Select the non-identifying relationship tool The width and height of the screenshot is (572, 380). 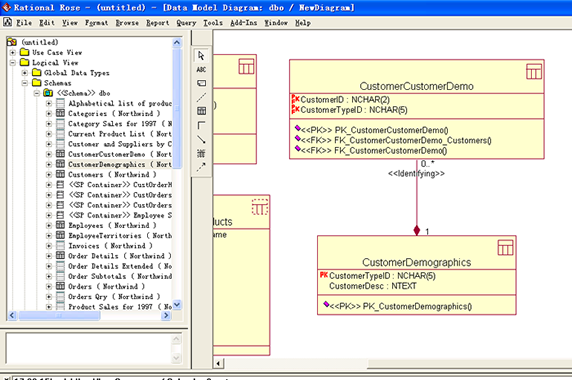(201, 125)
